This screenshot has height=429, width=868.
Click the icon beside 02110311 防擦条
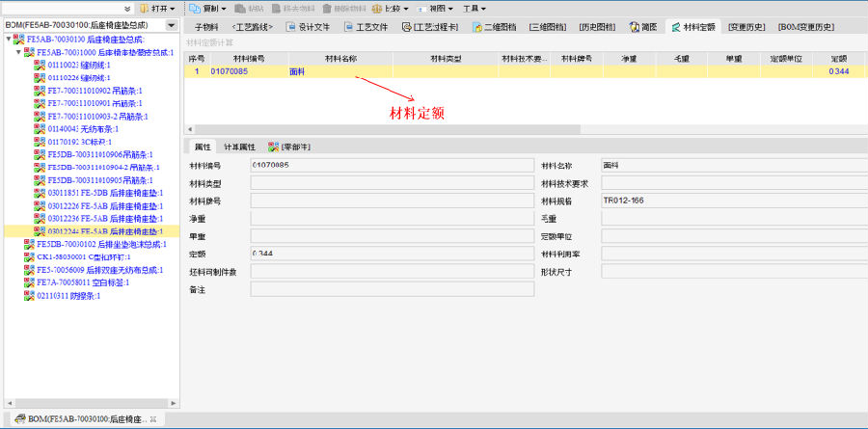click(x=29, y=296)
